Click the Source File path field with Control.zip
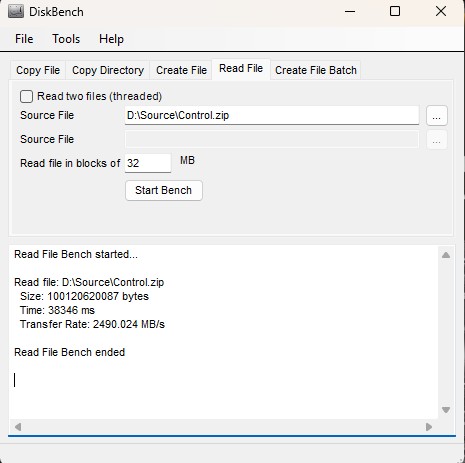This screenshot has height=463, width=465. click(272, 115)
